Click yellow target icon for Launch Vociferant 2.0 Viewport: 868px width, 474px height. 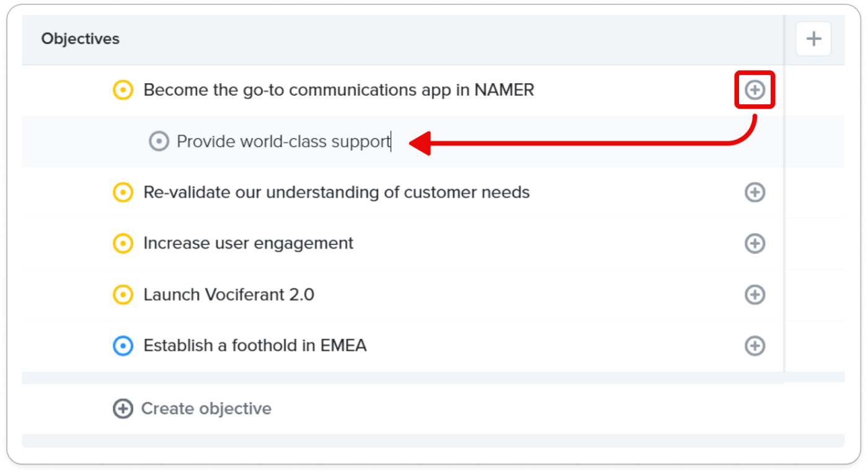click(123, 294)
